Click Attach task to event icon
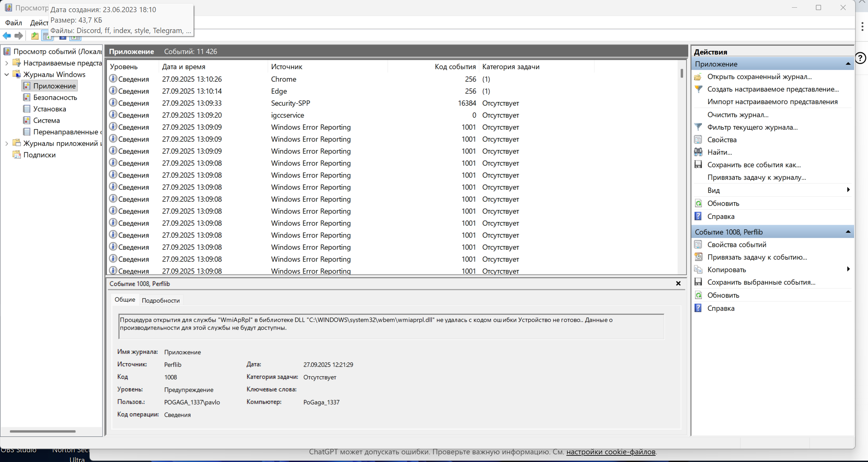Viewport: 868px width, 462px height. click(x=698, y=257)
